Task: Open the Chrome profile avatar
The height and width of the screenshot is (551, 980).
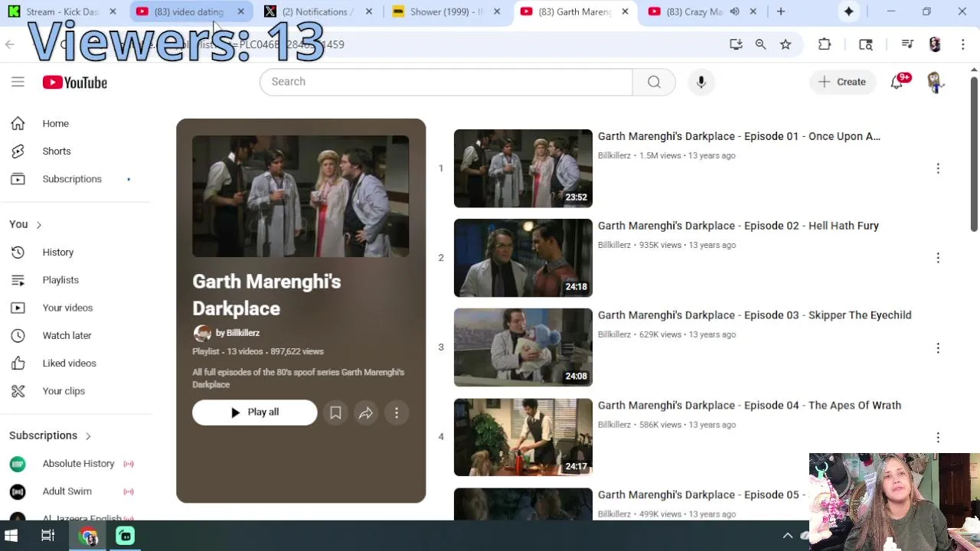Action: [x=935, y=44]
